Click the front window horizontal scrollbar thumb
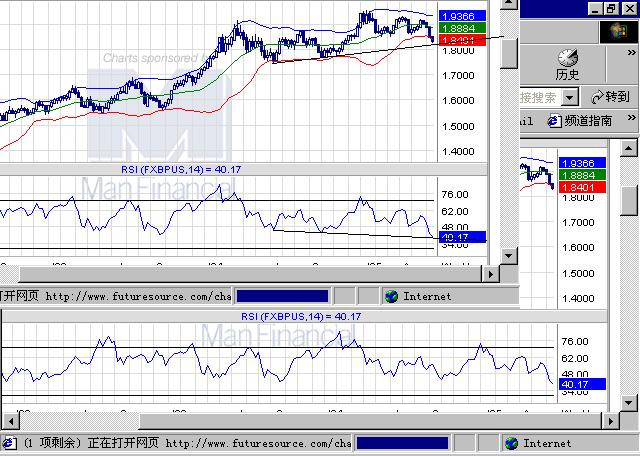640x456 pixels. tap(250, 274)
